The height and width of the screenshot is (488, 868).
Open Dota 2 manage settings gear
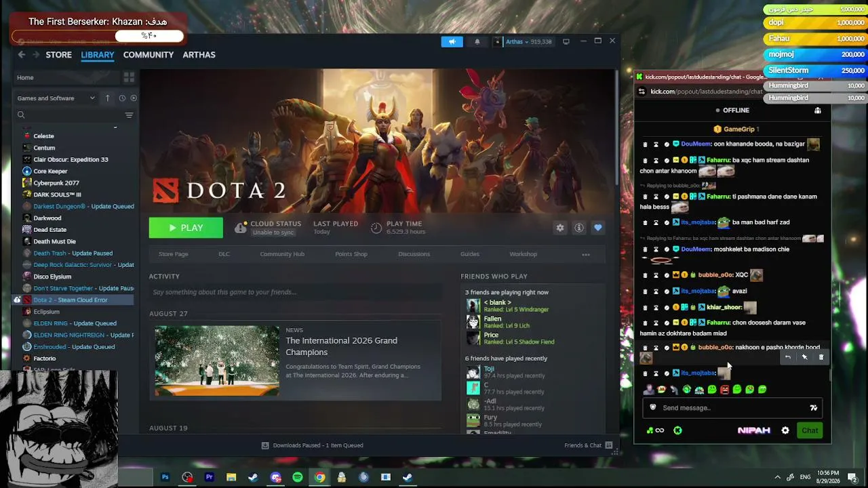(x=560, y=228)
